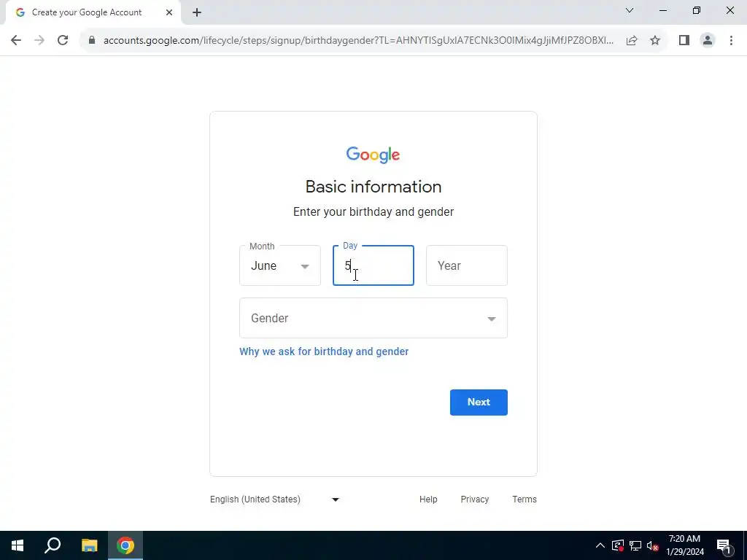The image size is (747, 560).
Task: Show hidden system tray icons
Action: point(600,545)
